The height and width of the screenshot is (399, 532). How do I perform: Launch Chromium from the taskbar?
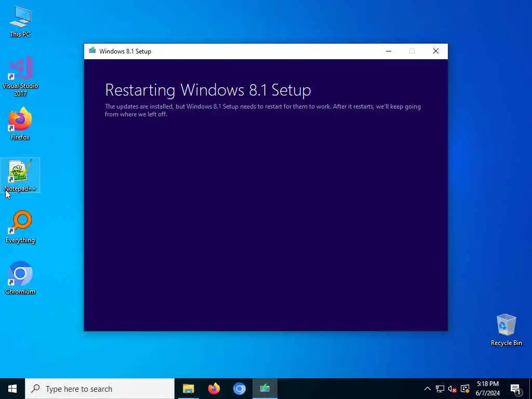pyautogui.click(x=239, y=389)
